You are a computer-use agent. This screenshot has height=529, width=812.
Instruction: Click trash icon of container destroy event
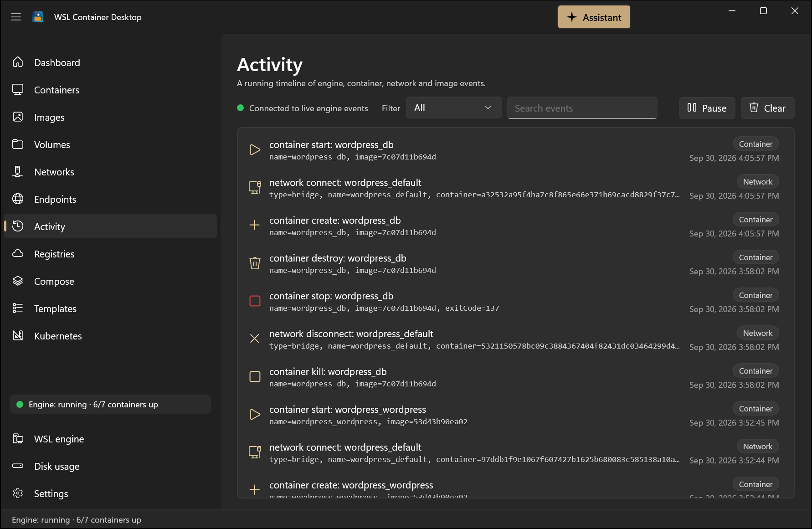pos(255,263)
